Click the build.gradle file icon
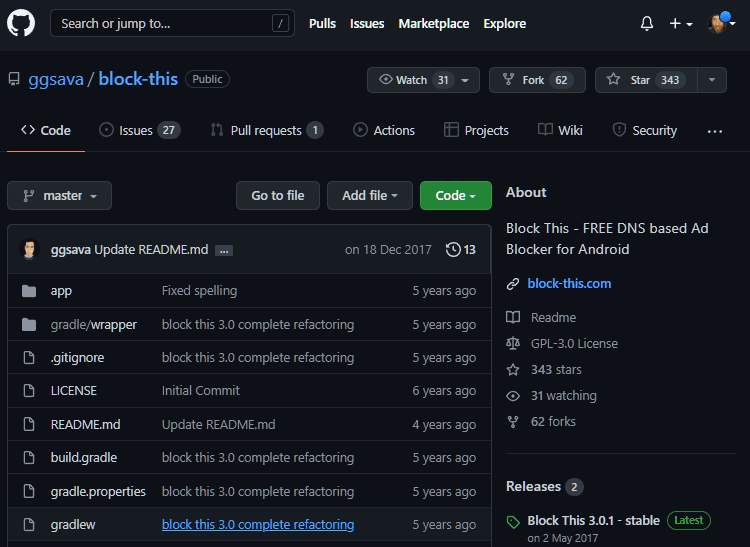This screenshot has height=547, width=750. (29, 458)
